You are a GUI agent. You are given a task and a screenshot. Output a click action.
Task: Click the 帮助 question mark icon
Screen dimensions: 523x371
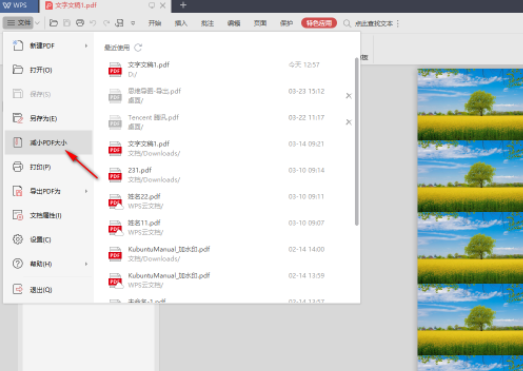click(18, 264)
